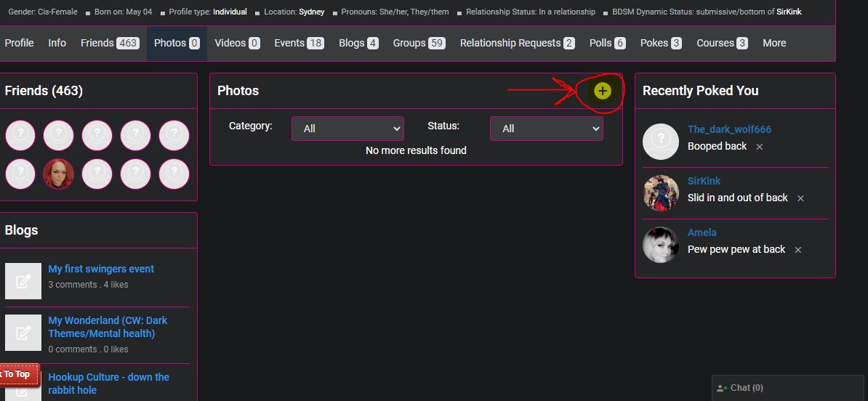This screenshot has width=868, height=401.
Task: Open the Status dropdown
Action: [546, 129]
